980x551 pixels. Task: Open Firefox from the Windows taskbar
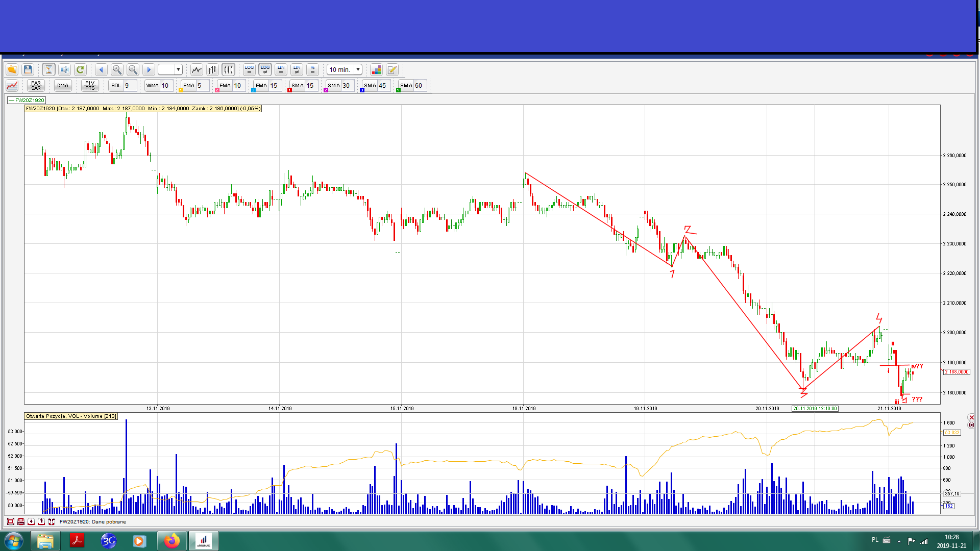pyautogui.click(x=172, y=540)
